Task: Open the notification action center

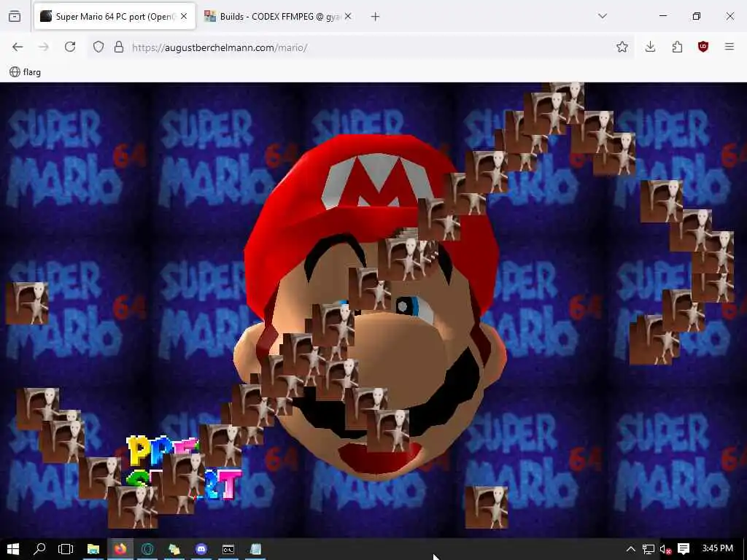Action: coord(684,549)
